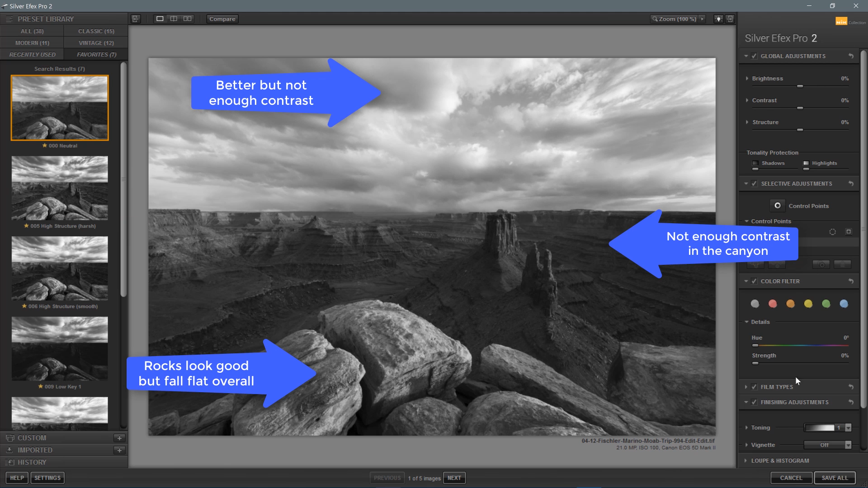Click the control point show-selection column icon
The image size is (868, 488).
pos(849,232)
